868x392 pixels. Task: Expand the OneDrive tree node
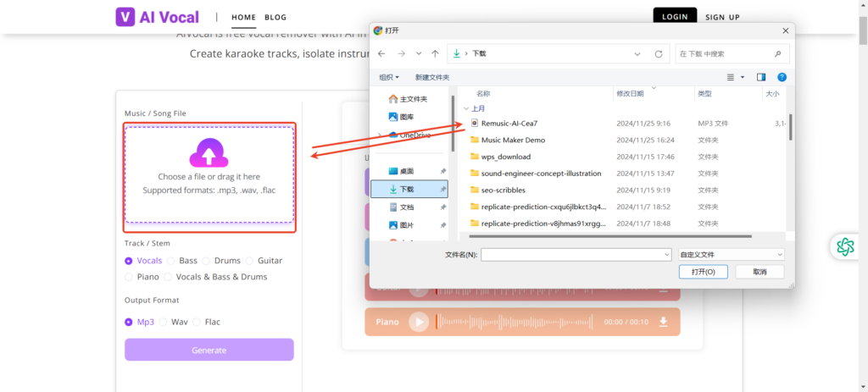click(x=381, y=135)
